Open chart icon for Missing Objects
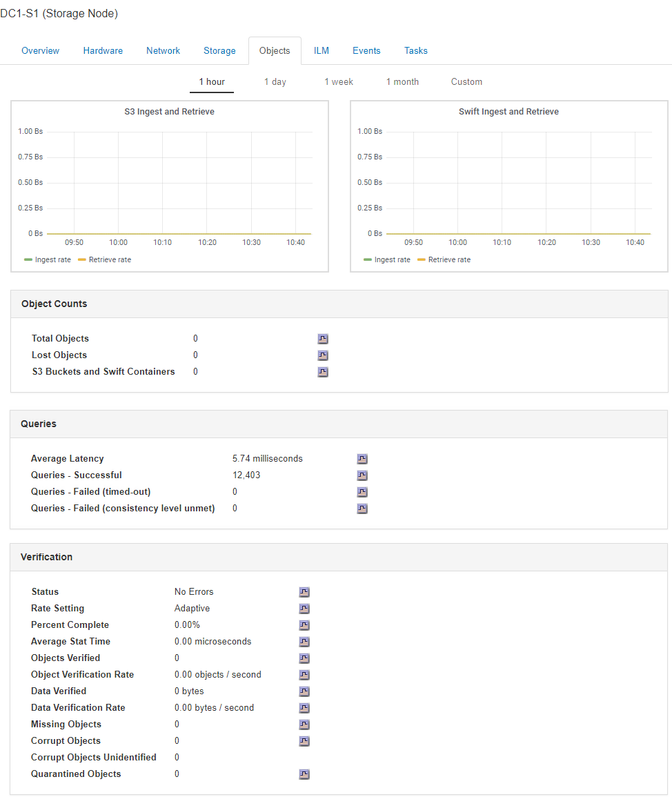This screenshot has height=797, width=672. pos(304,725)
